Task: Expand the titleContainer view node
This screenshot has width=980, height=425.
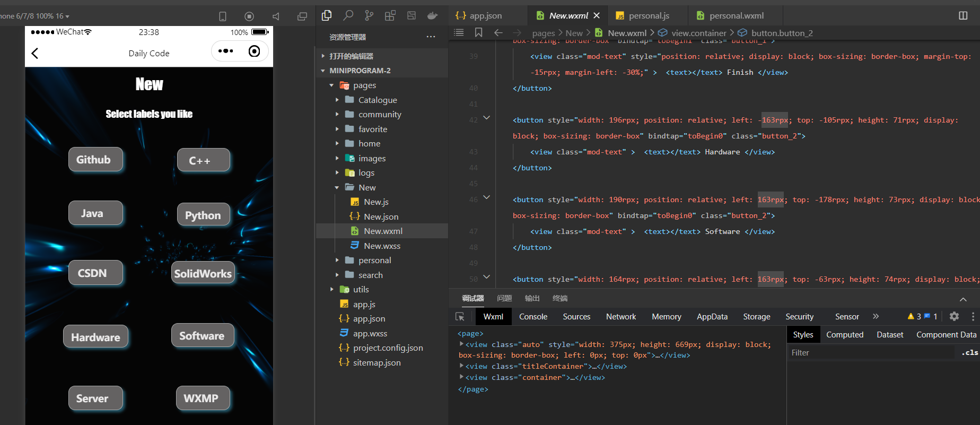Action: point(461,366)
